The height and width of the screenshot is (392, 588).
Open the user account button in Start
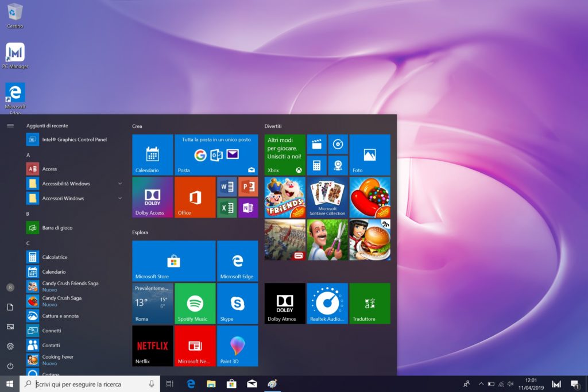coord(10,288)
